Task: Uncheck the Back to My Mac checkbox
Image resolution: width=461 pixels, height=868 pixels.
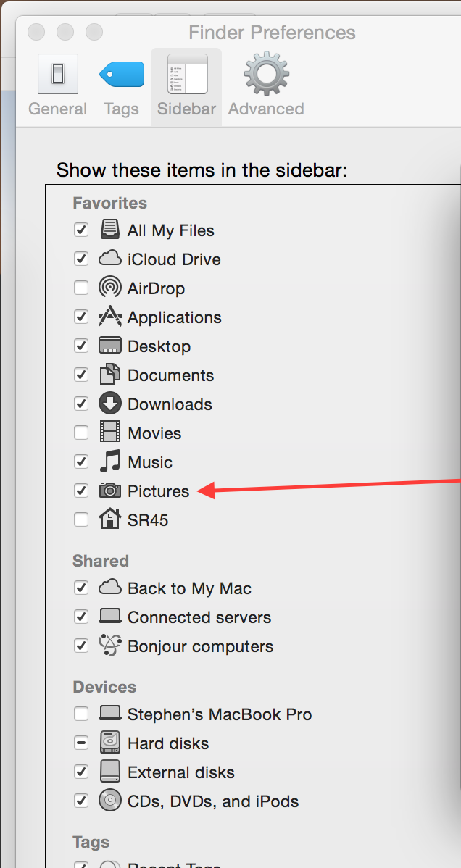Action: coord(81,588)
